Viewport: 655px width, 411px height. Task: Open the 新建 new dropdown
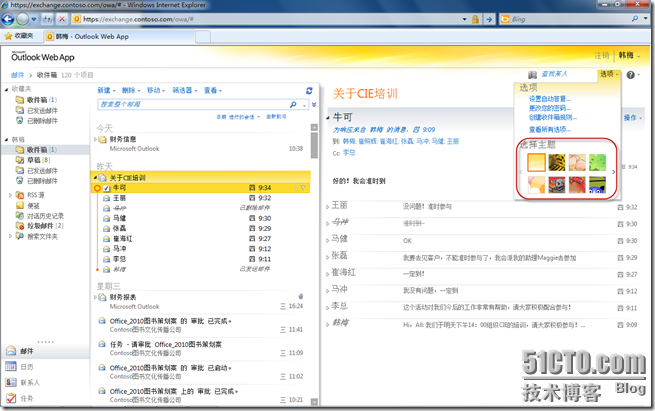point(106,90)
